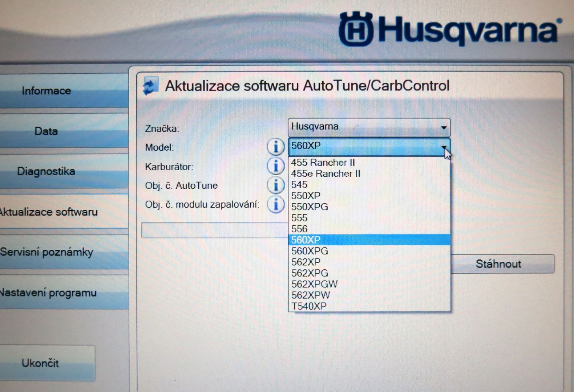Choose 550XPG in the model list

(310, 207)
